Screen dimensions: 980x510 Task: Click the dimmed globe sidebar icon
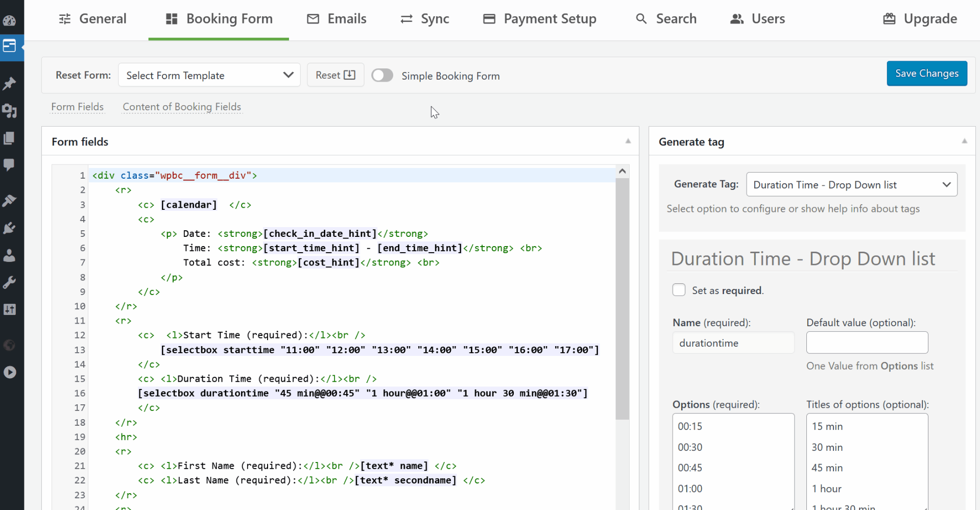[x=9, y=345]
